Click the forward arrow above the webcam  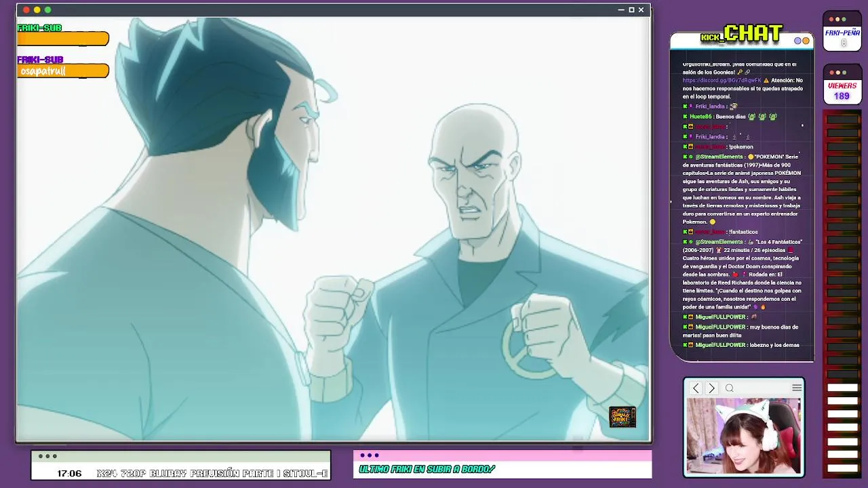(711, 388)
